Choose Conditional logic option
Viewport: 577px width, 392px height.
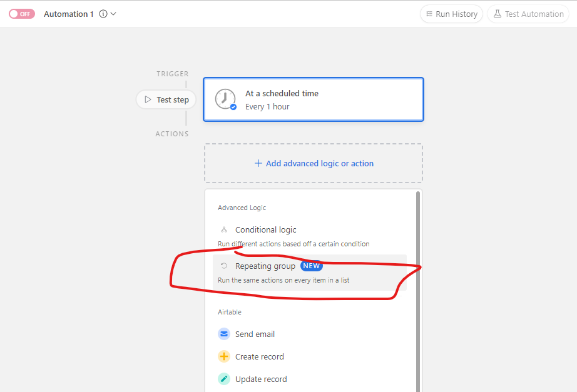[x=310, y=236]
